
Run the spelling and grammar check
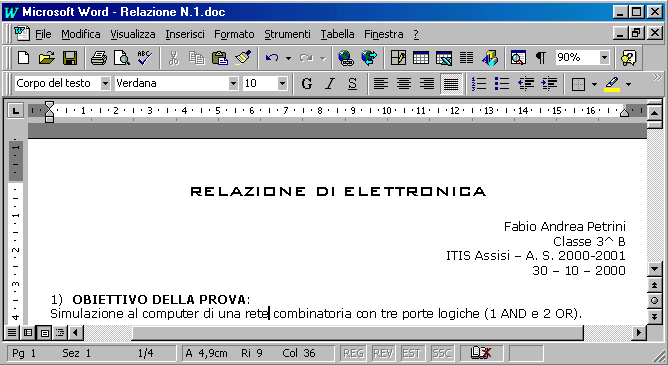coord(145,57)
